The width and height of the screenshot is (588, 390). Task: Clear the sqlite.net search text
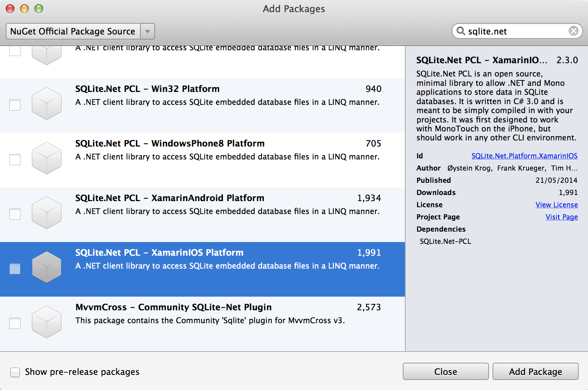573,31
